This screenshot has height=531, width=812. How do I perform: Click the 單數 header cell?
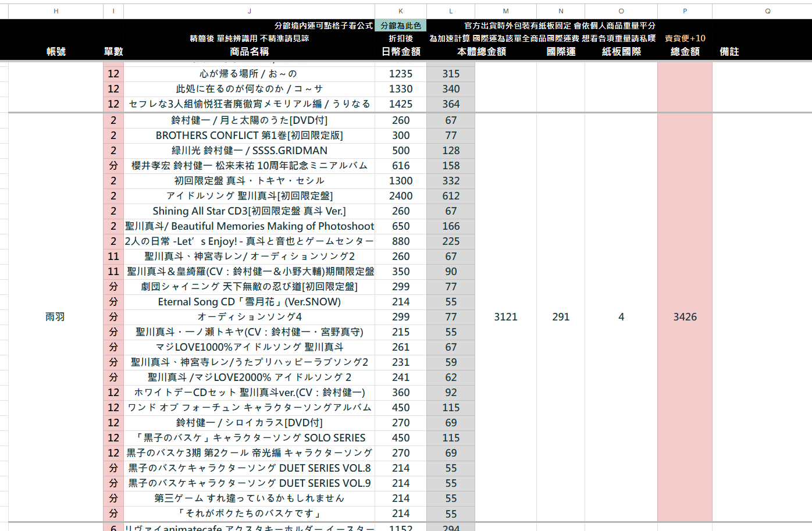tap(113, 52)
